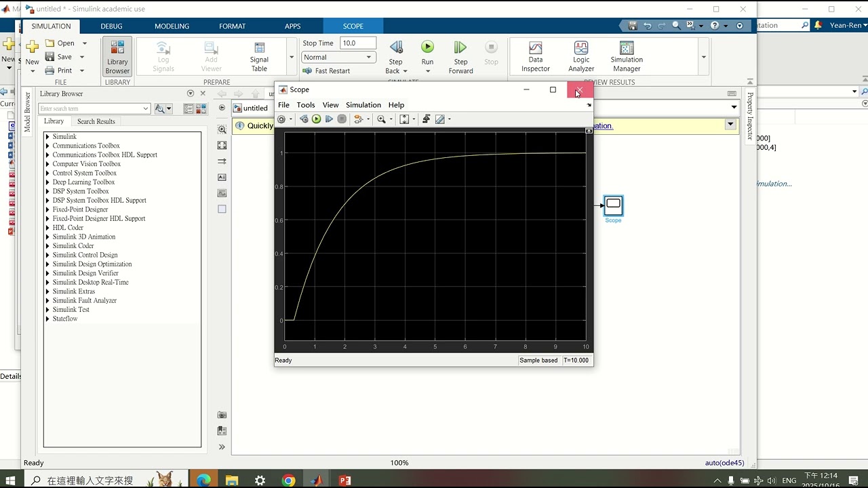Switch to the MODELING ribbon tab

172,26
